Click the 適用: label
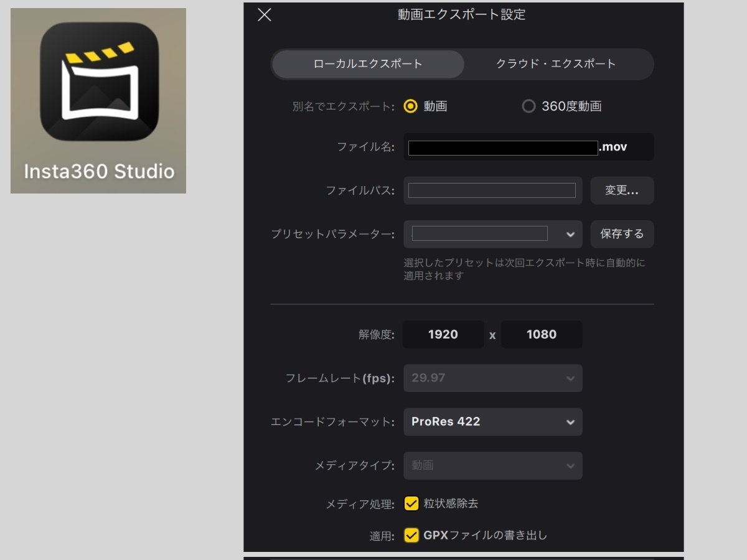Viewport: 747px width, 560px height. (382, 536)
